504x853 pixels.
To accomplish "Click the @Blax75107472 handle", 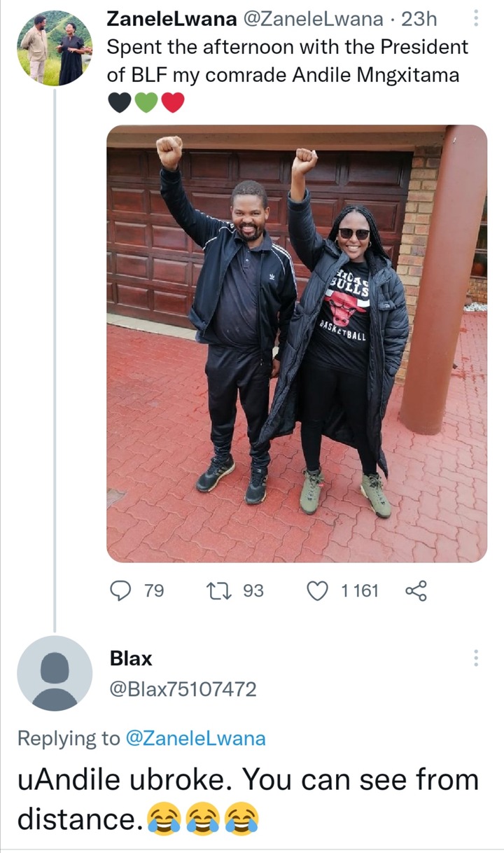I will pyautogui.click(x=183, y=689).
